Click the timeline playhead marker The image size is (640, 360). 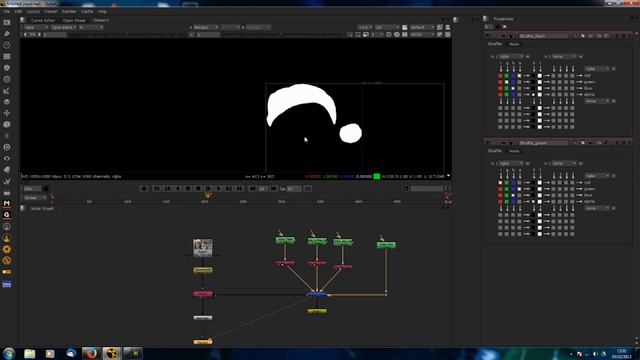coord(208,196)
